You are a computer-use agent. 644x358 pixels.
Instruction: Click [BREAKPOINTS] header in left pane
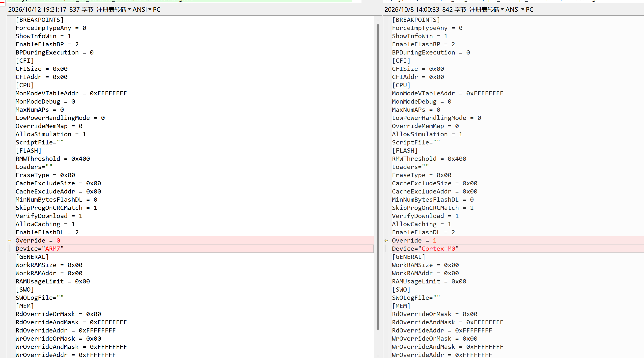(40, 20)
